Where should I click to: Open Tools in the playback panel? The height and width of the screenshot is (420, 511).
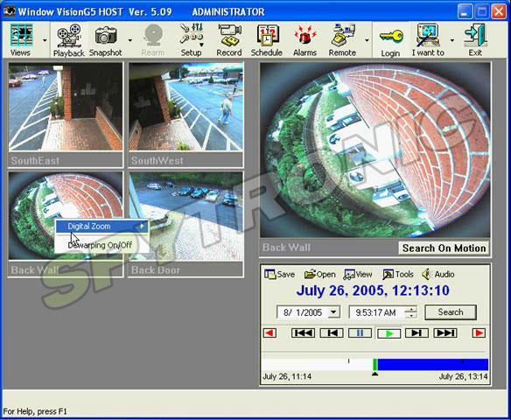[x=398, y=275]
